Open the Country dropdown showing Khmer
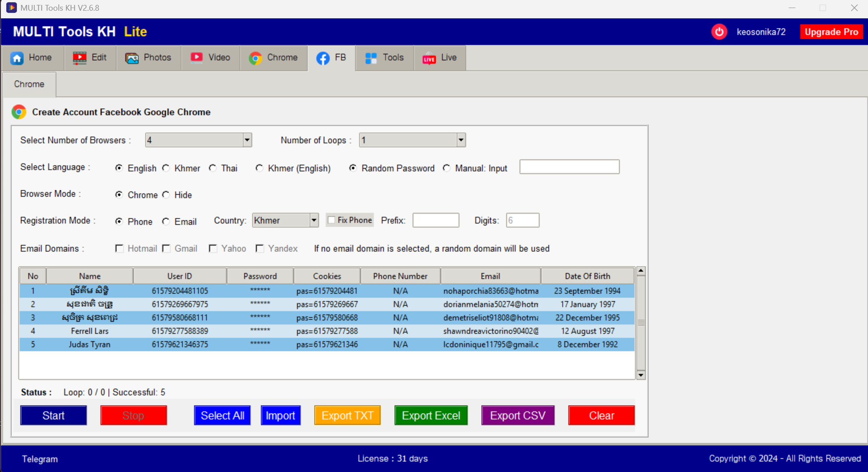 (x=313, y=220)
